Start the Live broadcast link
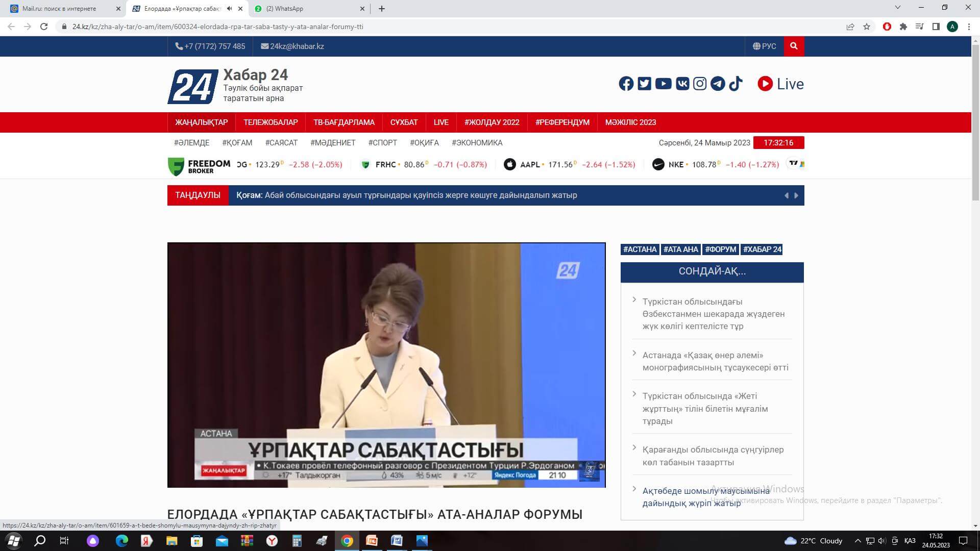This screenshot has width=980, height=551. [780, 84]
